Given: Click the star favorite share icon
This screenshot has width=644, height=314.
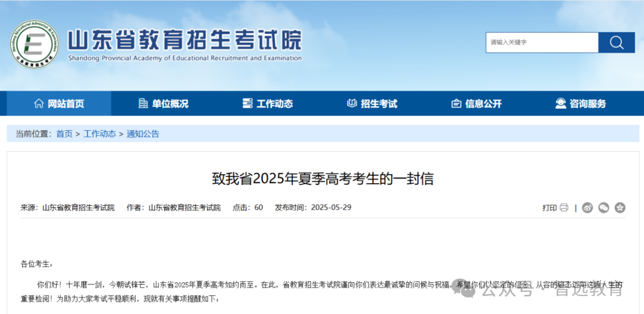Looking at the screenshot, I should (x=620, y=208).
